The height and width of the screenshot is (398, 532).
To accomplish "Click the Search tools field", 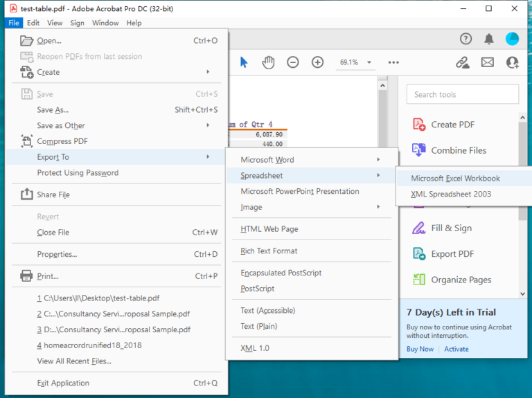I will (463, 94).
